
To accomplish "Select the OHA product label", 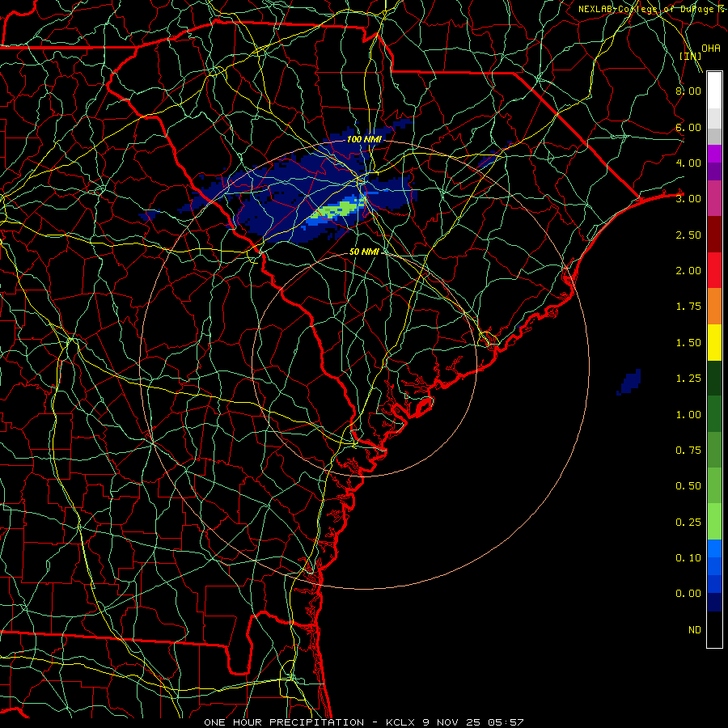I will coord(710,48).
